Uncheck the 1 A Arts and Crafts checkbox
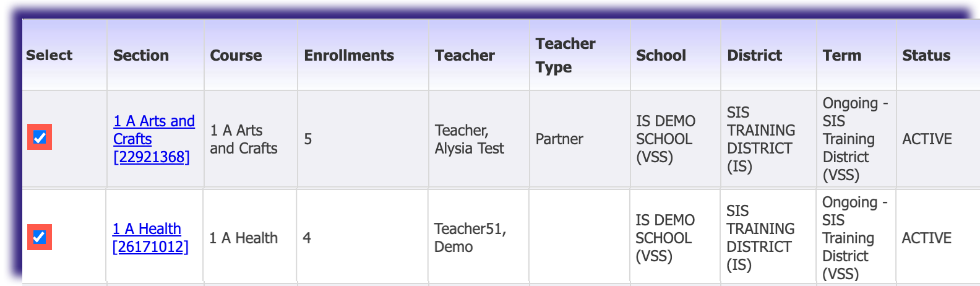This screenshot has width=980, height=286. click(40, 137)
